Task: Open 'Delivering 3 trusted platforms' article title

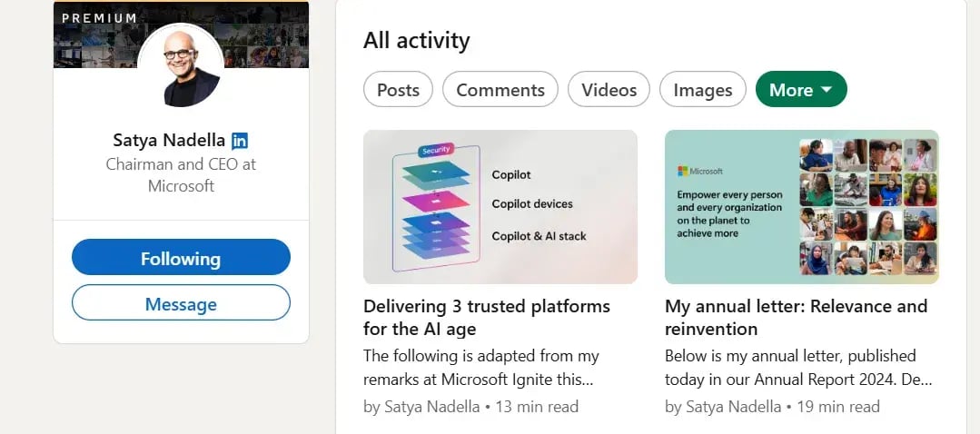Action: (x=486, y=317)
